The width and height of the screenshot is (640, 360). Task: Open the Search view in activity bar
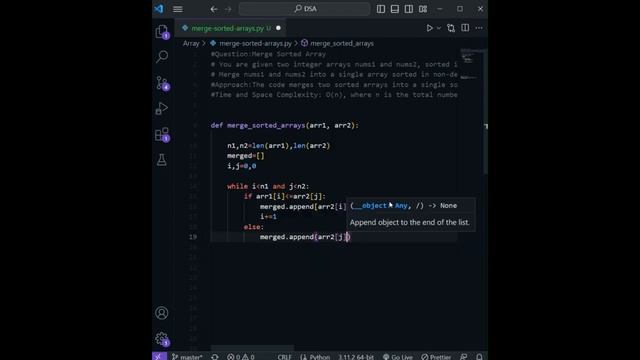pyautogui.click(x=162, y=56)
